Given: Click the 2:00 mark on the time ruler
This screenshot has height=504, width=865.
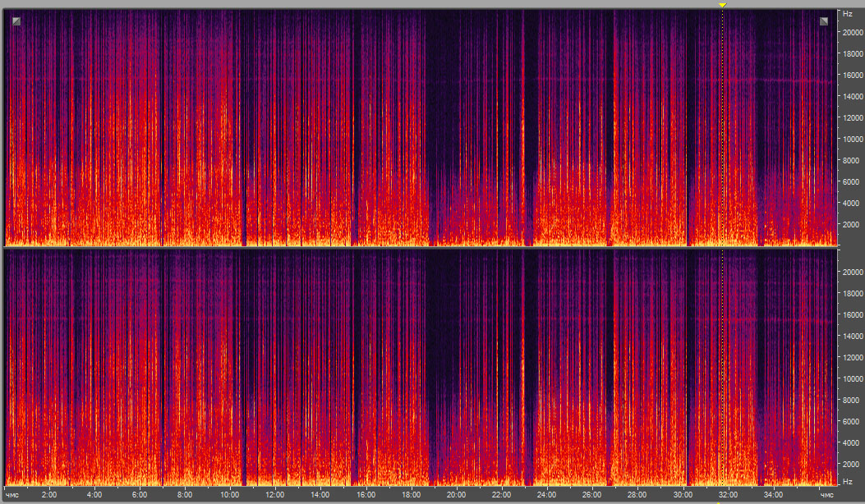Looking at the screenshot, I should pyautogui.click(x=48, y=495).
